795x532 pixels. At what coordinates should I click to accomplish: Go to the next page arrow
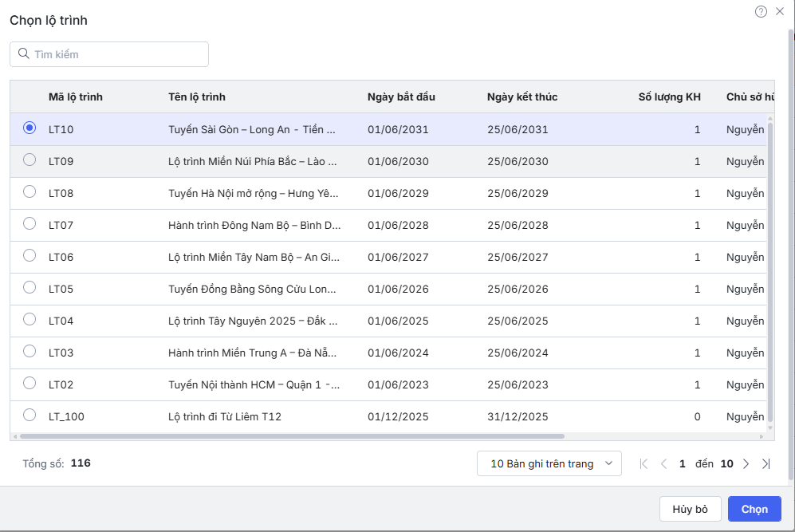pos(746,463)
